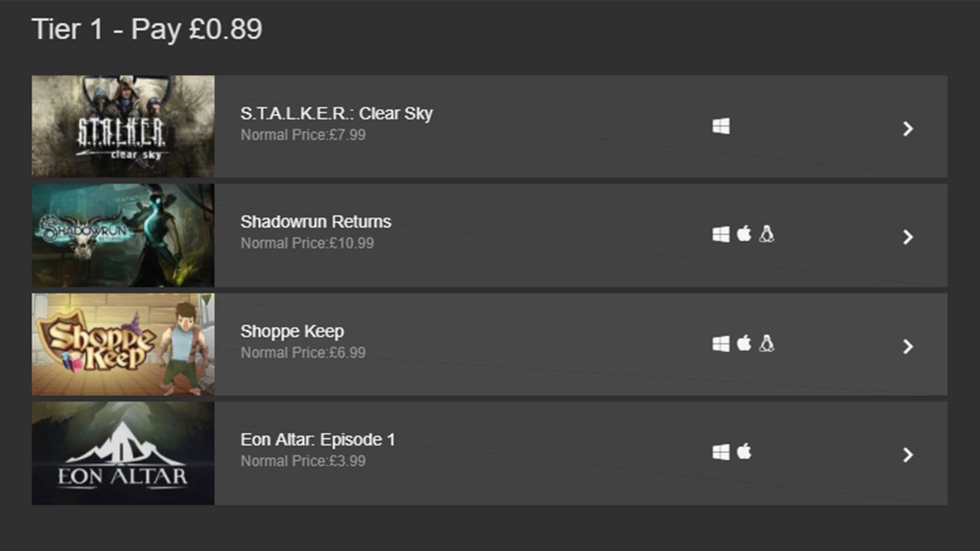This screenshot has width=980, height=551.
Task: Open the Shadowrun Returns cover image
Action: (x=123, y=235)
